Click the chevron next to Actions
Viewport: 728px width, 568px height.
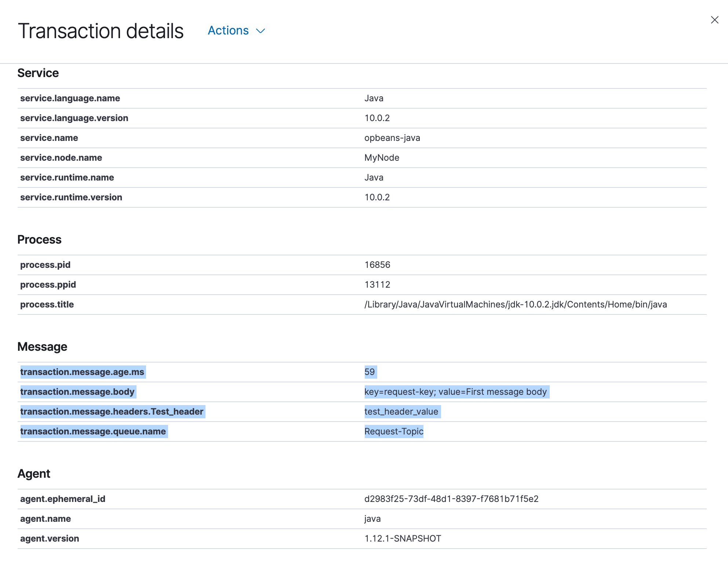pyautogui.click(x=261, y=31)
